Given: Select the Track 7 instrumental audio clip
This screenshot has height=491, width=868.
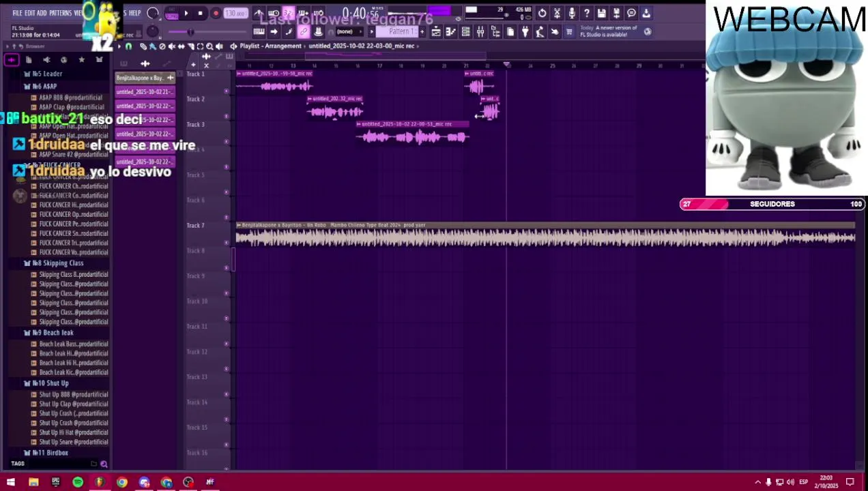Looking at the screenshot, I should (x=546, y=234).
